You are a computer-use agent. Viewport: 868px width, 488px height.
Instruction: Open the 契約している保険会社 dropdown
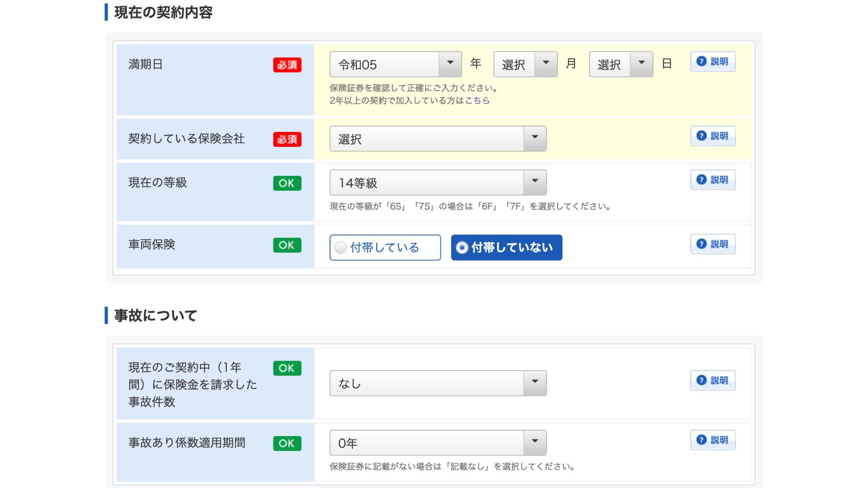tap(438, 139)
